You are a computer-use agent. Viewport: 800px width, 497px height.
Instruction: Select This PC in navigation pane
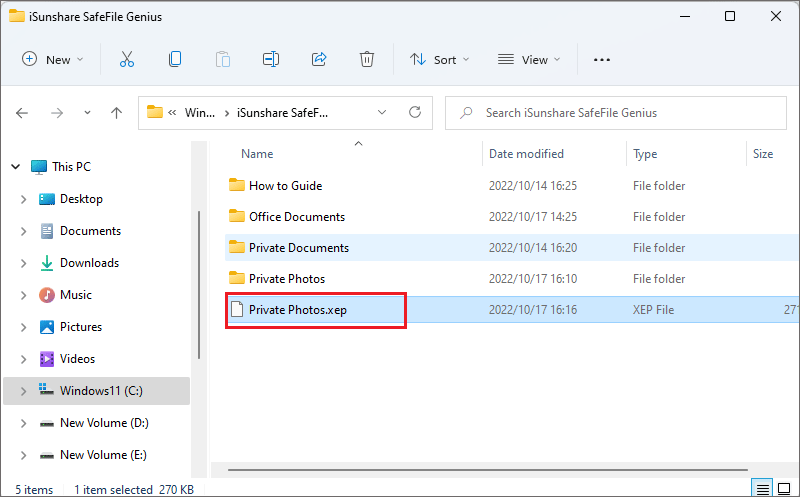tap(71, 167)
